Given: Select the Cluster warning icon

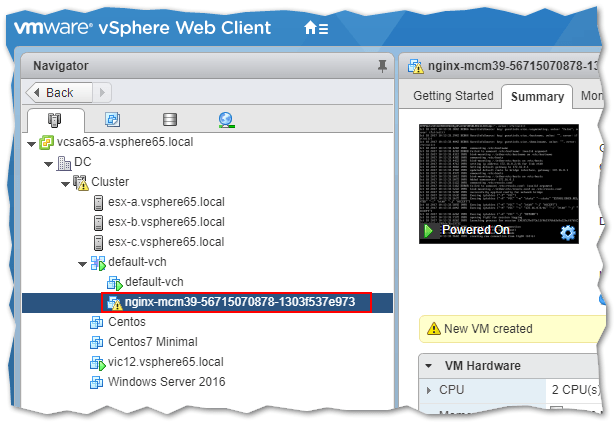Looking at the screenshot, I should [81, 183].
